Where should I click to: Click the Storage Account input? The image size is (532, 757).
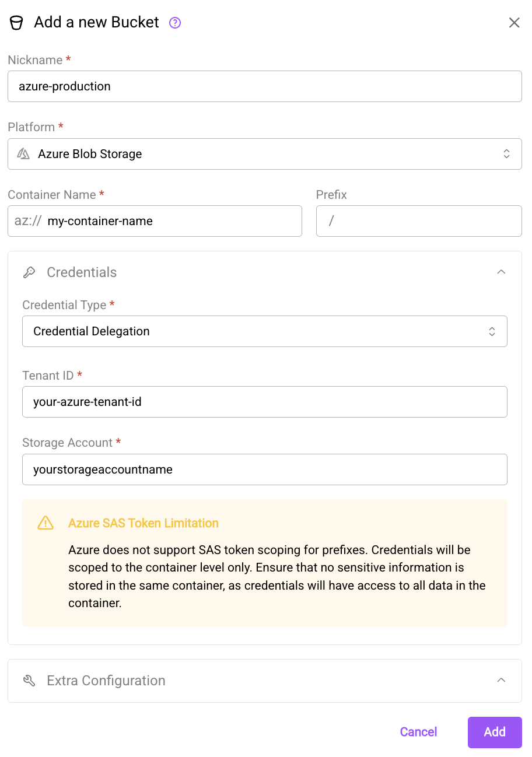[265, 469]
